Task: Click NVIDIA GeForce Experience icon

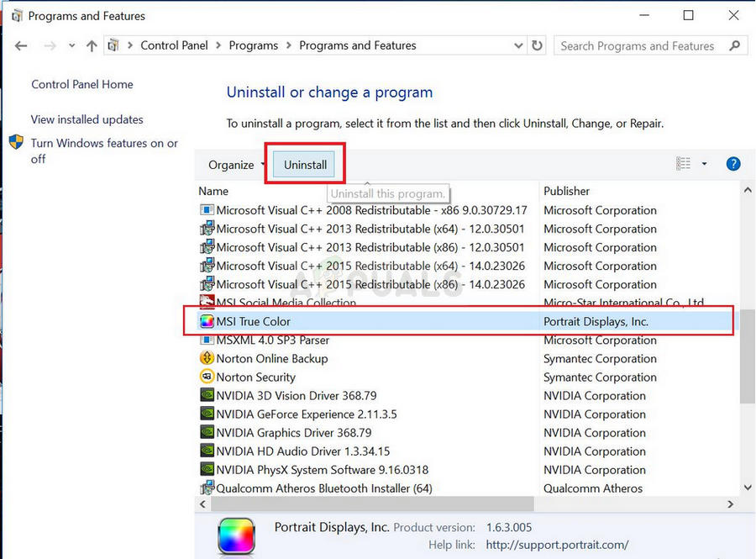Action: point(207,414)
